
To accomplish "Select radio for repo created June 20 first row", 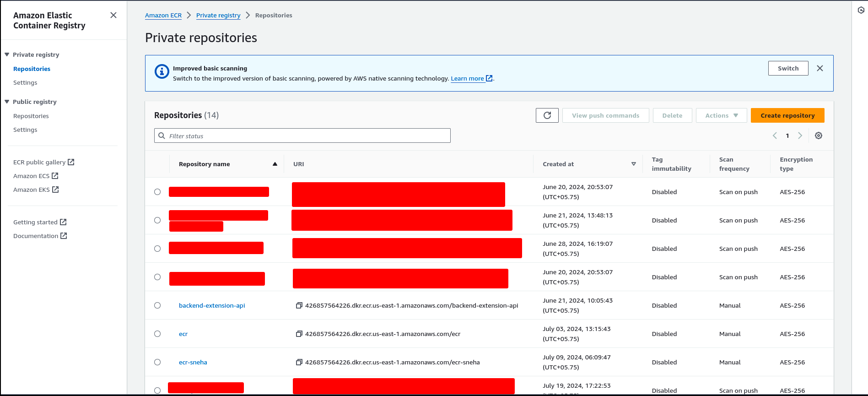I will [157, 192].
